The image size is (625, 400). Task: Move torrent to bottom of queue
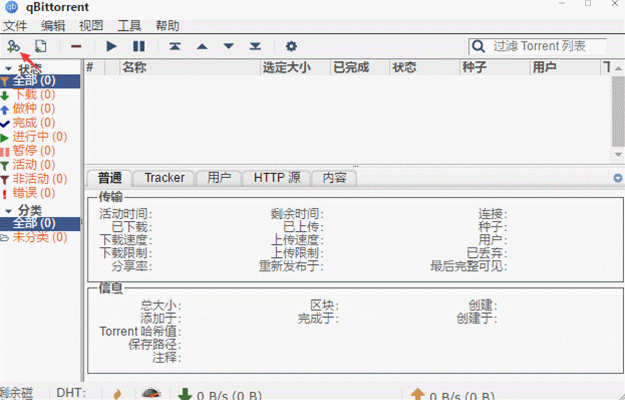[256, 46]
